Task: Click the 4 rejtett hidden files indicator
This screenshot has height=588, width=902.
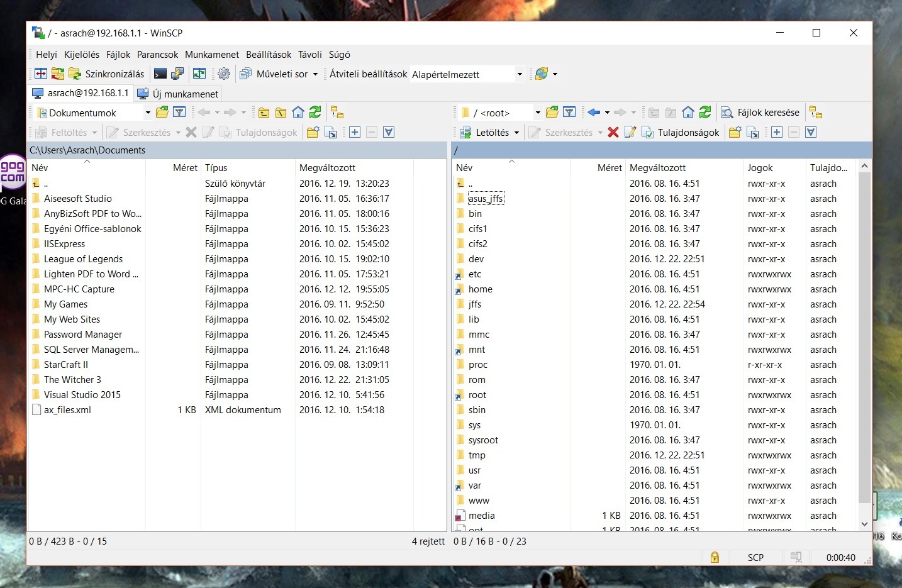Action: (x=428, y=541)
